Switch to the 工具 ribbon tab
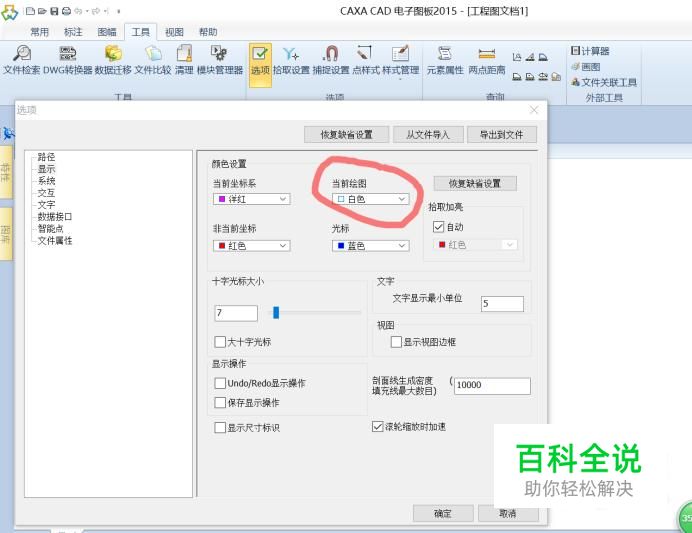692x533 pixels. point(141,32)
